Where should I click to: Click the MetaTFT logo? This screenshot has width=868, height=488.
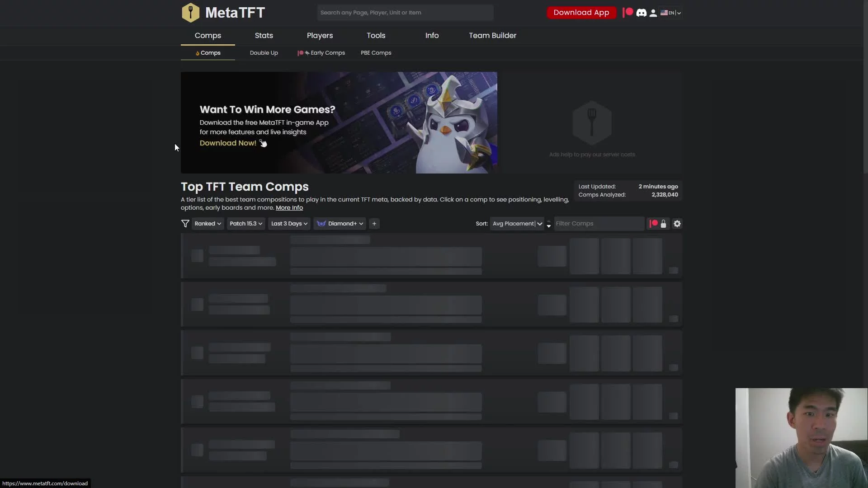coord(223,13)
